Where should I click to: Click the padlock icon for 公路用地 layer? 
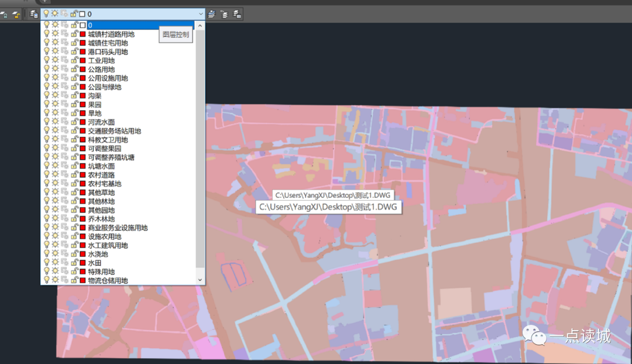74,69
